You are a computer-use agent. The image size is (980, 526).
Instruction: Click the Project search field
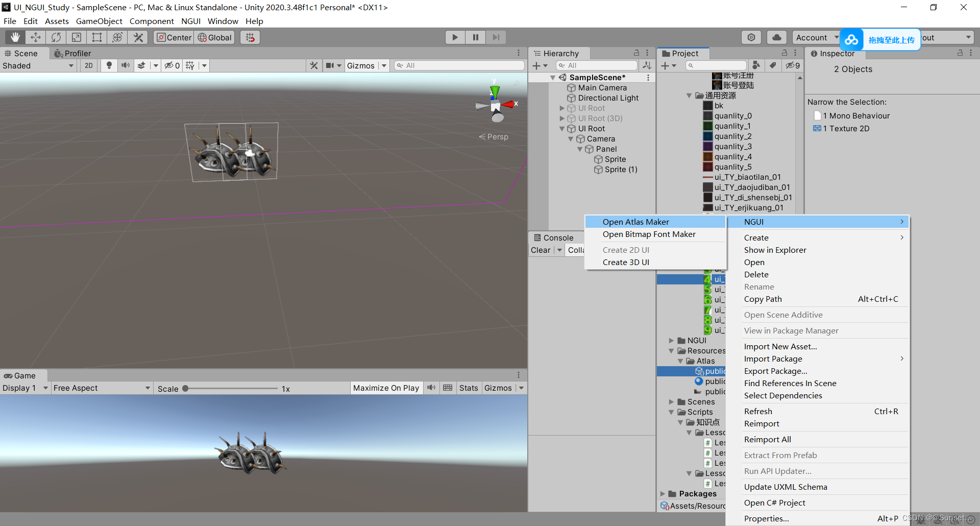(716, 65)
